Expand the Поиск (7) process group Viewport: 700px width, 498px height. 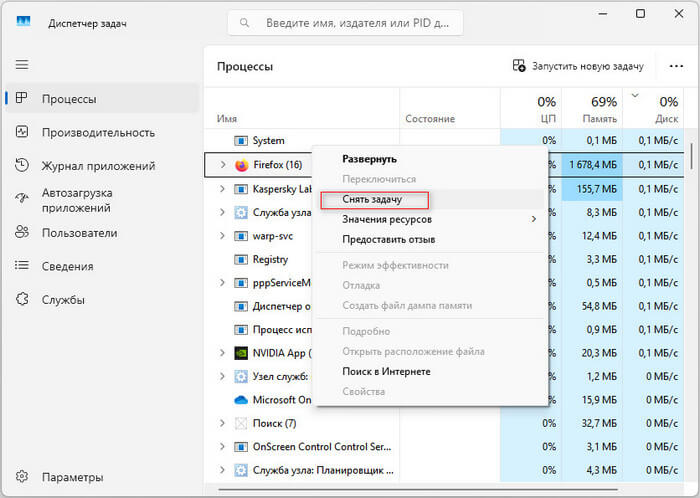point(222,423)
